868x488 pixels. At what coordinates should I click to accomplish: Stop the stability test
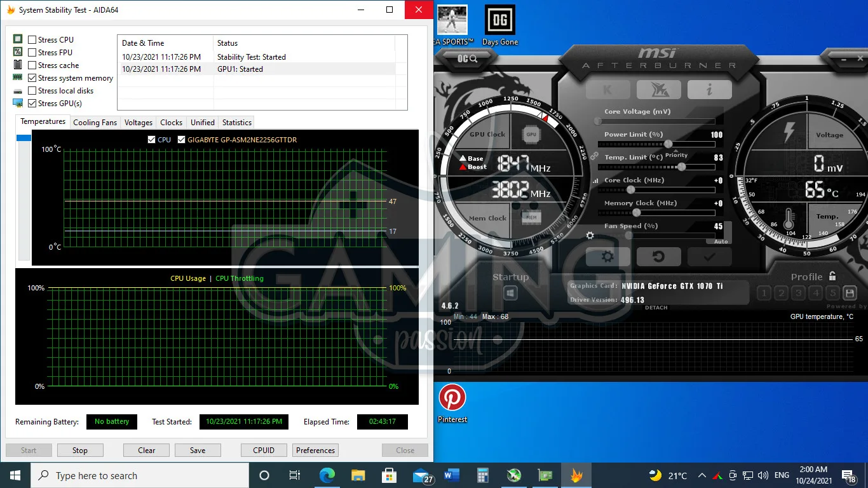coord(80,451)
